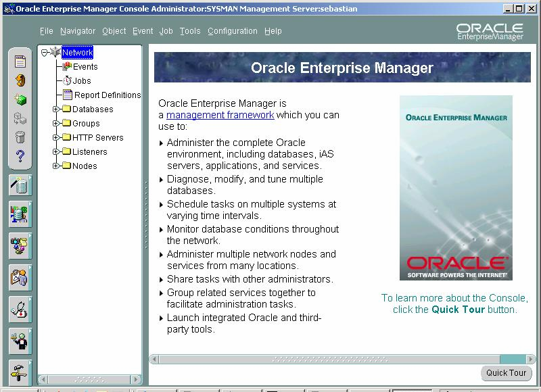Click the trash can remove icon

point(20,137)
